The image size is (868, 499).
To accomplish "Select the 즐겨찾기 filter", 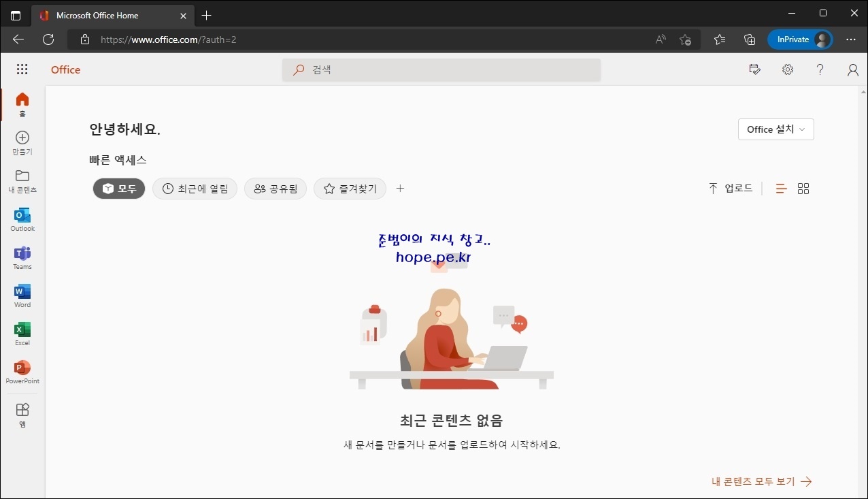I will pos(350,189).
